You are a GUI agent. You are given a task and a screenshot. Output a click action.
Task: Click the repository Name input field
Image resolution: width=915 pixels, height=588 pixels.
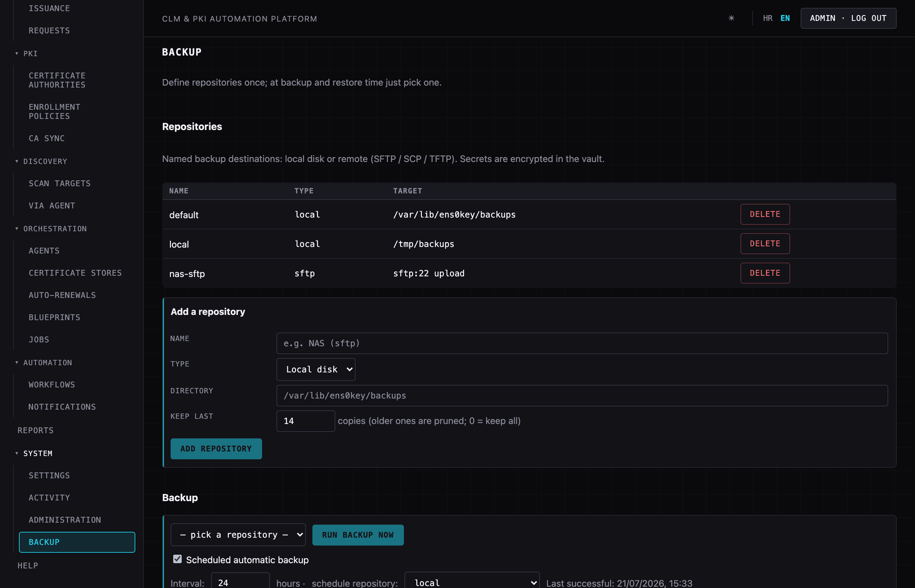582,343
